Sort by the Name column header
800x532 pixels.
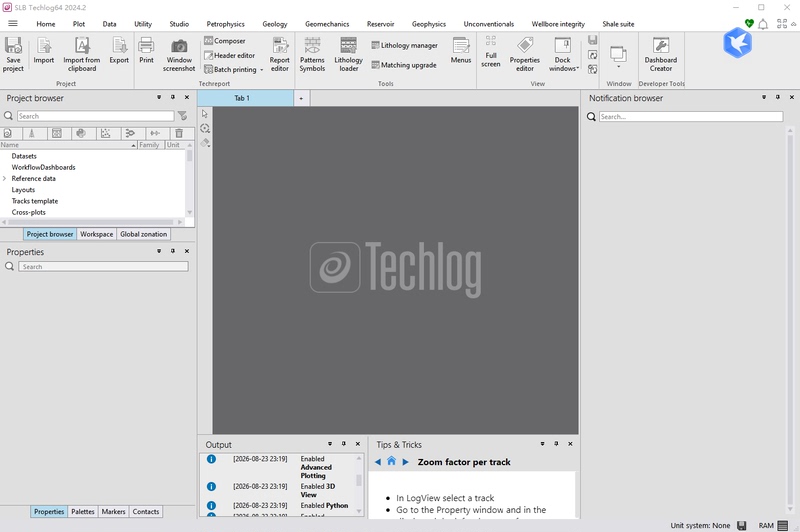tap(68, 145)
